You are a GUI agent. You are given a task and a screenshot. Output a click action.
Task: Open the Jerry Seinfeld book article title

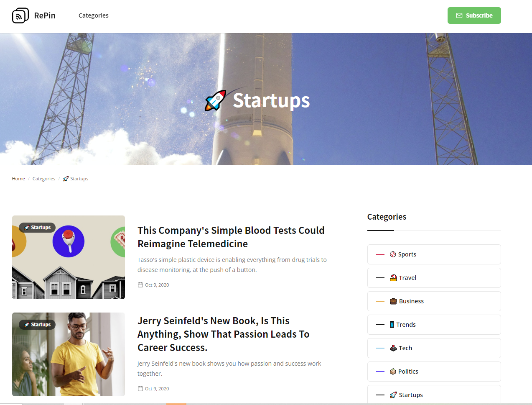(224, 334)
